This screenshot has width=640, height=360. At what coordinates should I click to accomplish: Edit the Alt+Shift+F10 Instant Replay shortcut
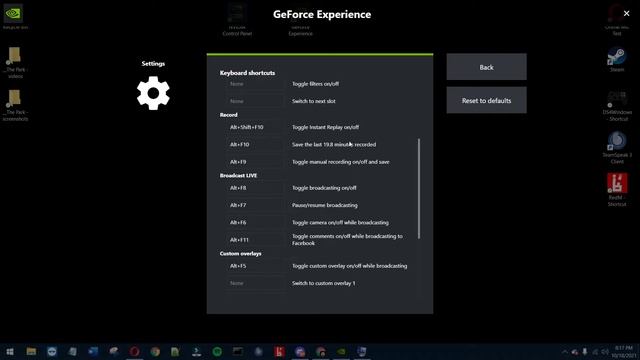pyautogui.click(x=254, y=127)
